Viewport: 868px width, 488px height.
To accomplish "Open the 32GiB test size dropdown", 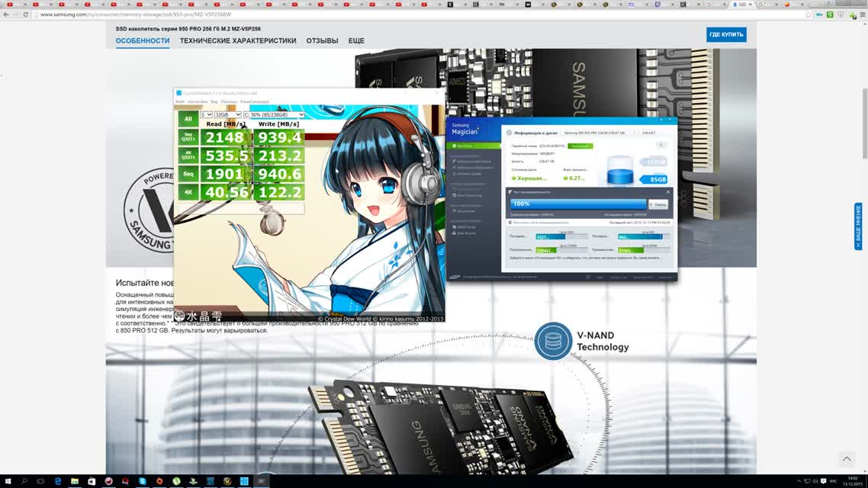I will click(x=227, y=114).
